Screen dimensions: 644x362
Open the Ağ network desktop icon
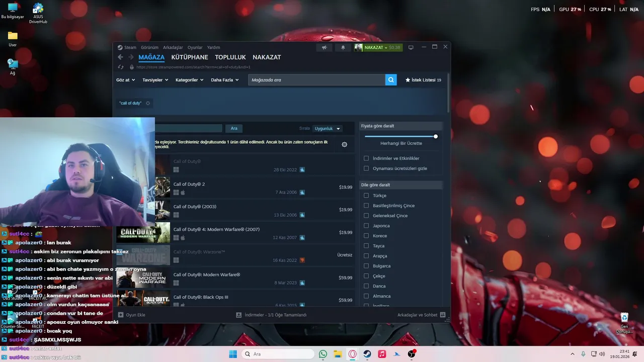[13, 67]
